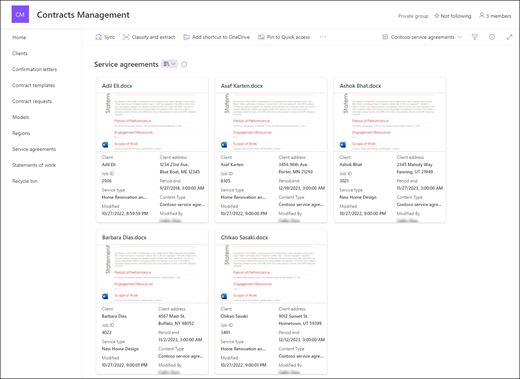The width and height of the screenshot is (520, 379).
Task: Click the Ashok Bhat.docx document preview thumbnail
Action: 390,122
